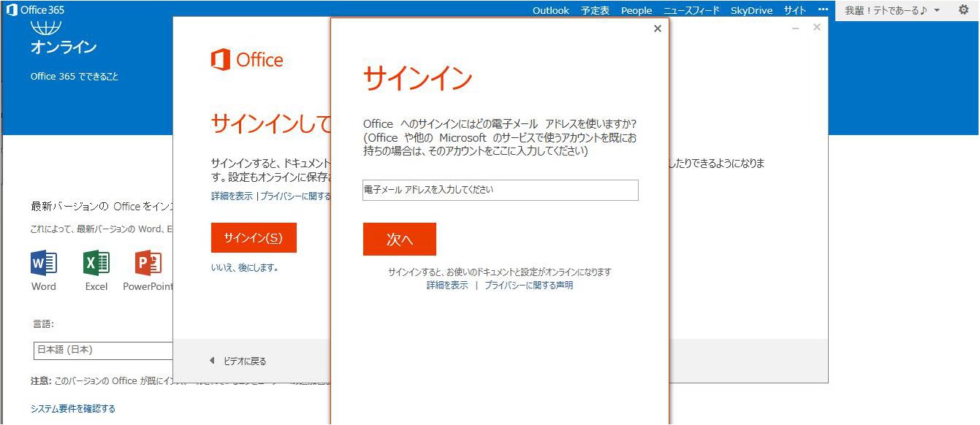This screenshot has width=980, height=425.
Task: Click the 言語: label
Action: click(43, 323)
